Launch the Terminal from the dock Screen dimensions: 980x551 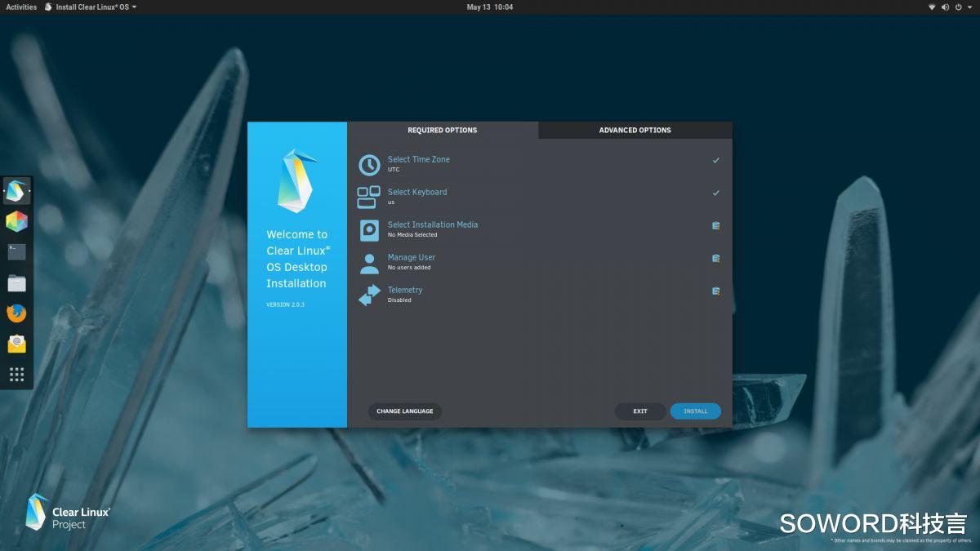click(x=16, y=252)
